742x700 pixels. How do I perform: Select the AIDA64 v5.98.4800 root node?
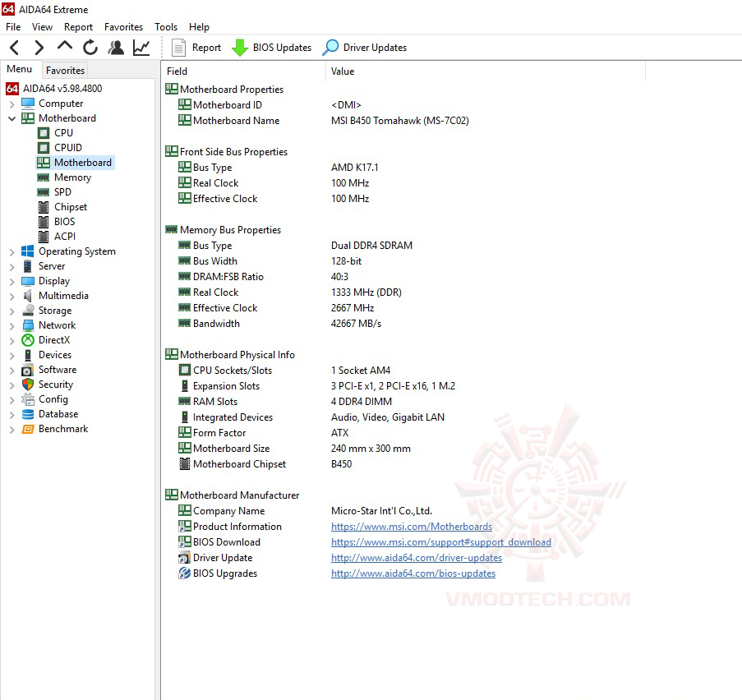(53, 89)
